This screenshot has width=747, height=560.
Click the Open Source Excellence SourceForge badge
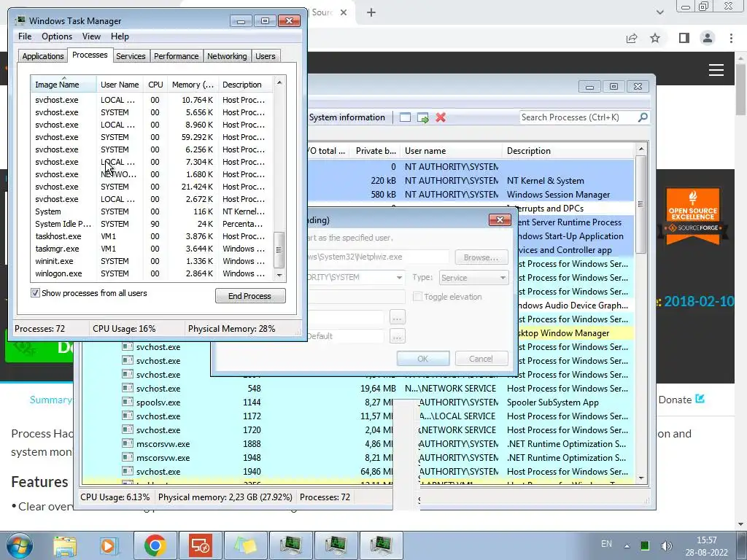pos(693,216)
